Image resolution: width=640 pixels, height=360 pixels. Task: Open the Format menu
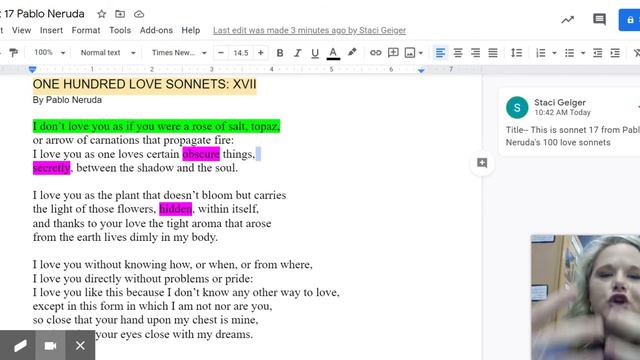[86, 30]
